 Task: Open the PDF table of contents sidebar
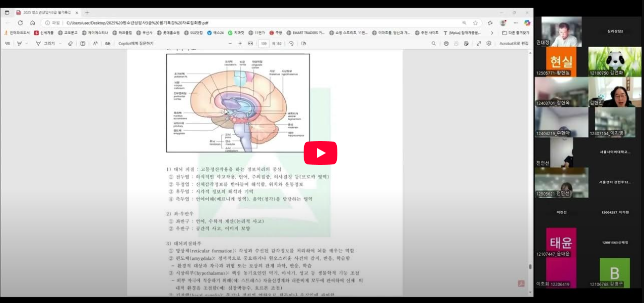click(x=7, y=44)
